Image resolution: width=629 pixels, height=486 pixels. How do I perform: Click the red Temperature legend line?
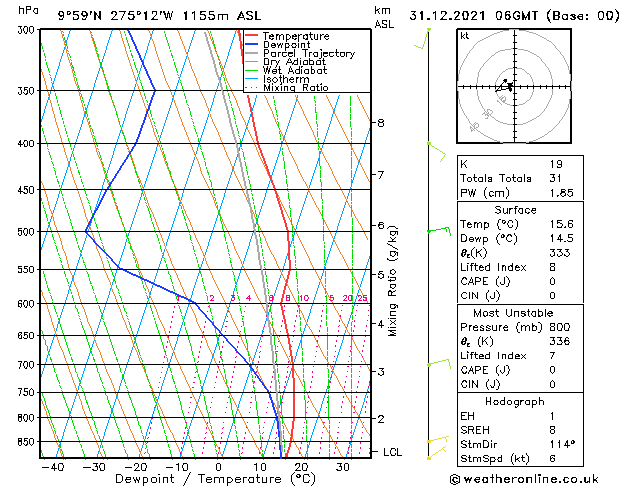coord(251,36)
